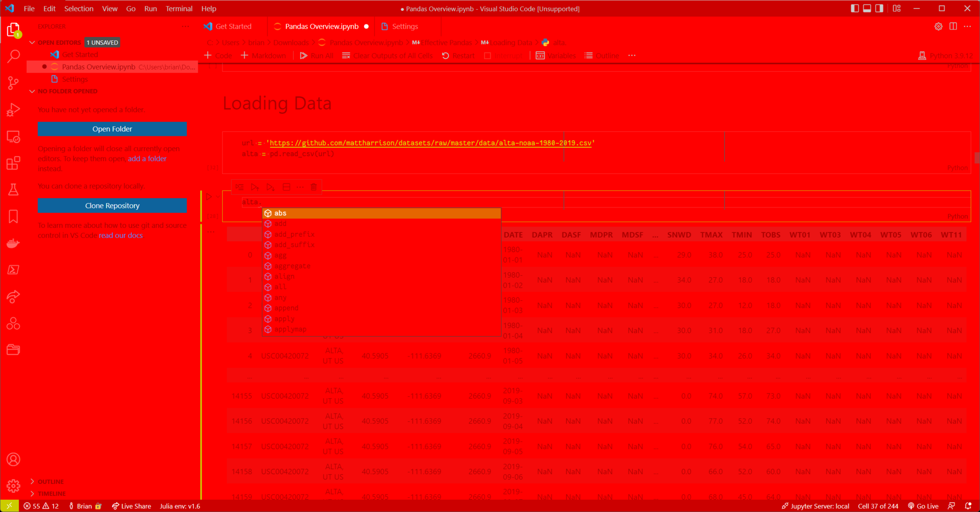Add a new Markdown cell
Screen dimensions: 980x512
point(263,56)
